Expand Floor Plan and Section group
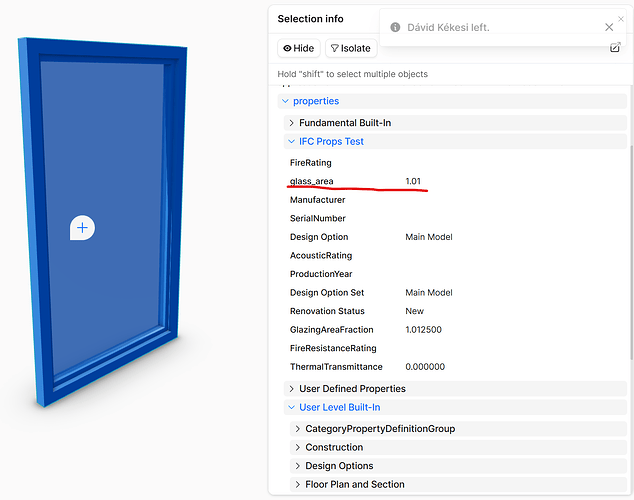 pyautogui.click(x=458, y=484)
